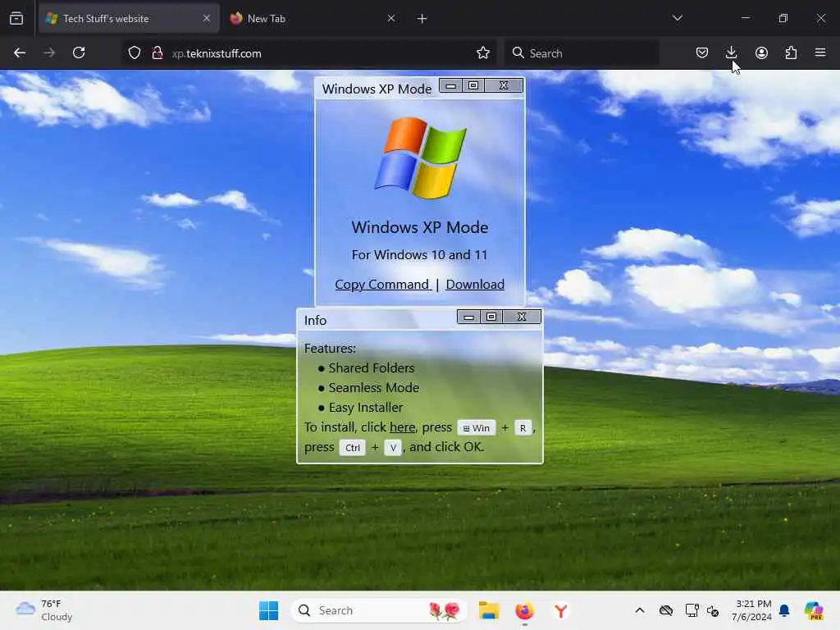The height and width of the screenshot is (630, 840).
Task: Open a new tab with the plus button
Action: click(x=422, y=19)
